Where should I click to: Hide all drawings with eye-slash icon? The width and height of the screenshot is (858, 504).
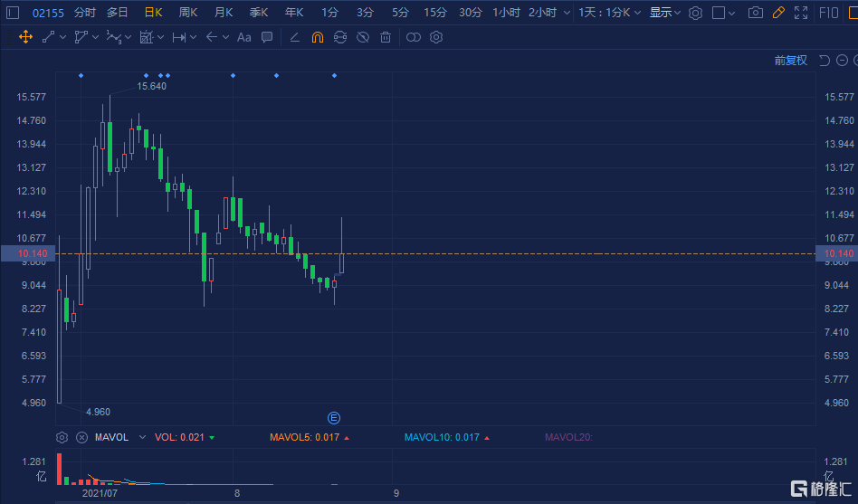click(363, 37)
